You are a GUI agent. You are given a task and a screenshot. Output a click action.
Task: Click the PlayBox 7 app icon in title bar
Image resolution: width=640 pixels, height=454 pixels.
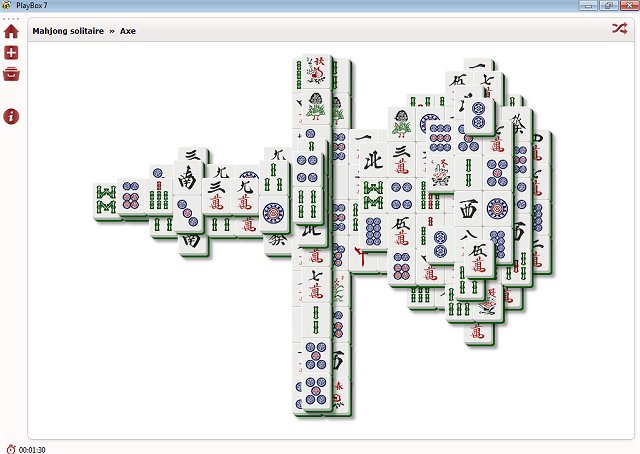coord(6,5)
